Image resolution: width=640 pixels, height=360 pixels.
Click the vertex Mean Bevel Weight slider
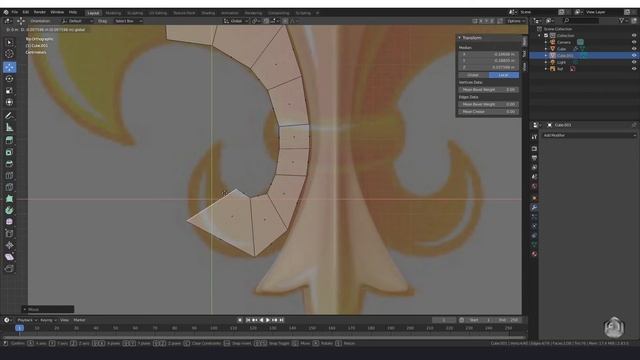click(x=489, y=89)
